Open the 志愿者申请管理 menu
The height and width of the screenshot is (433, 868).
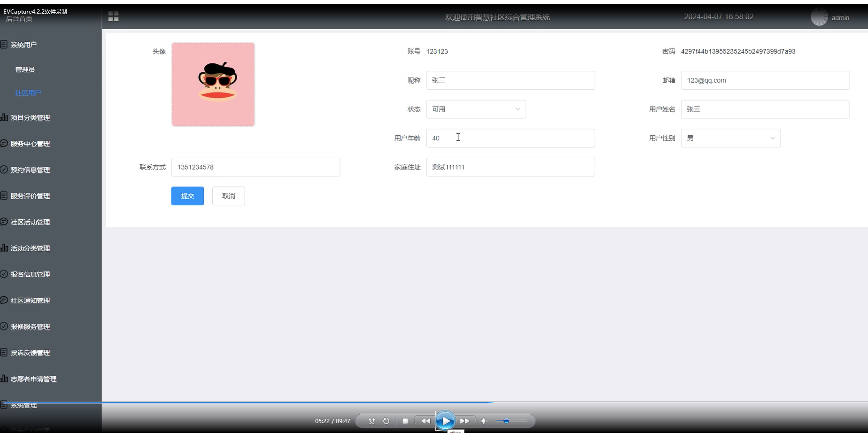click(33, 379)
